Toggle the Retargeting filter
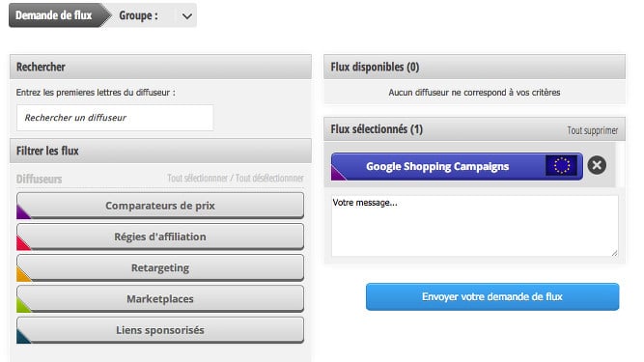This screenshot has height=362, width=644. pyautogui.click(x=160, y=268)
